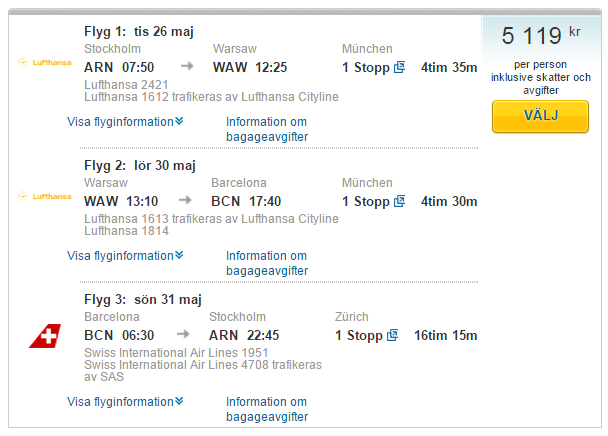Open stop details popup icon for Flyg 1
The width and height of the screenshot is (608, 436).
[x=399, y=67]
